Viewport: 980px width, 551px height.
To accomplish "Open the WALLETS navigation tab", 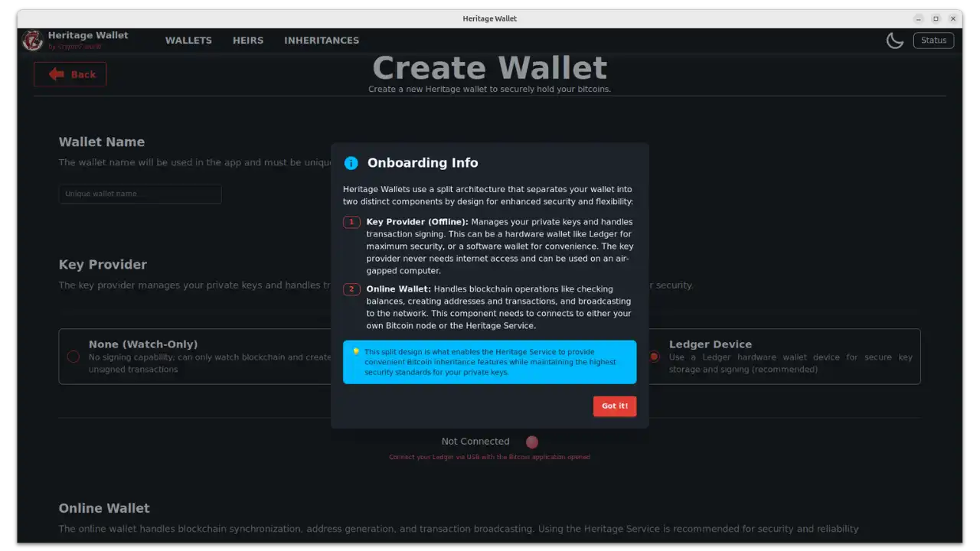I will 188,41.
